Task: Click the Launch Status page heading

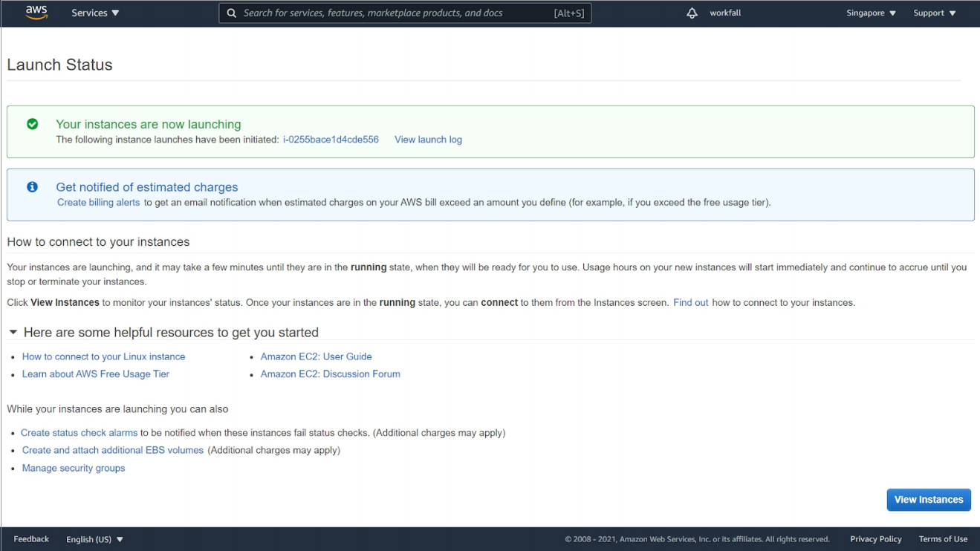Action: (59, 65)
